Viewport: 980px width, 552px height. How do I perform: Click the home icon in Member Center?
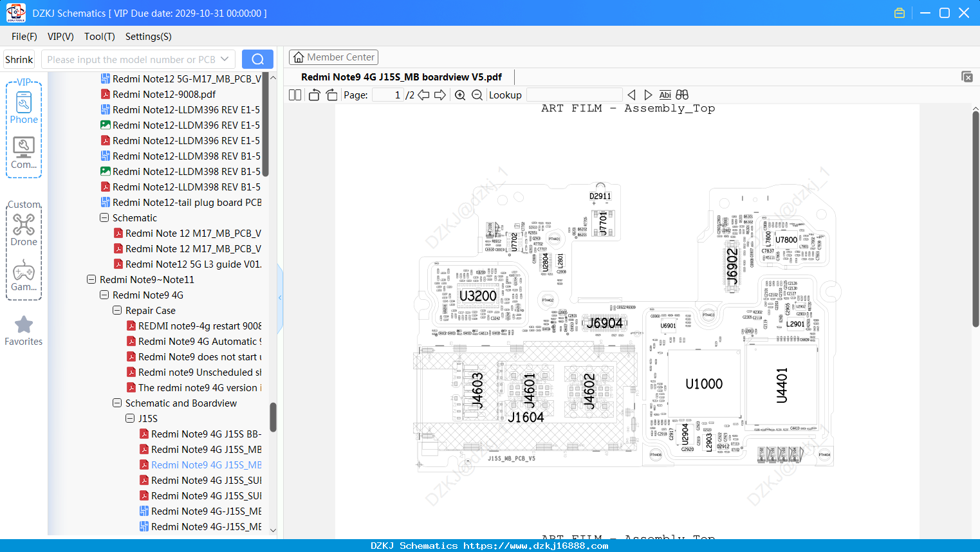point(299,57)
